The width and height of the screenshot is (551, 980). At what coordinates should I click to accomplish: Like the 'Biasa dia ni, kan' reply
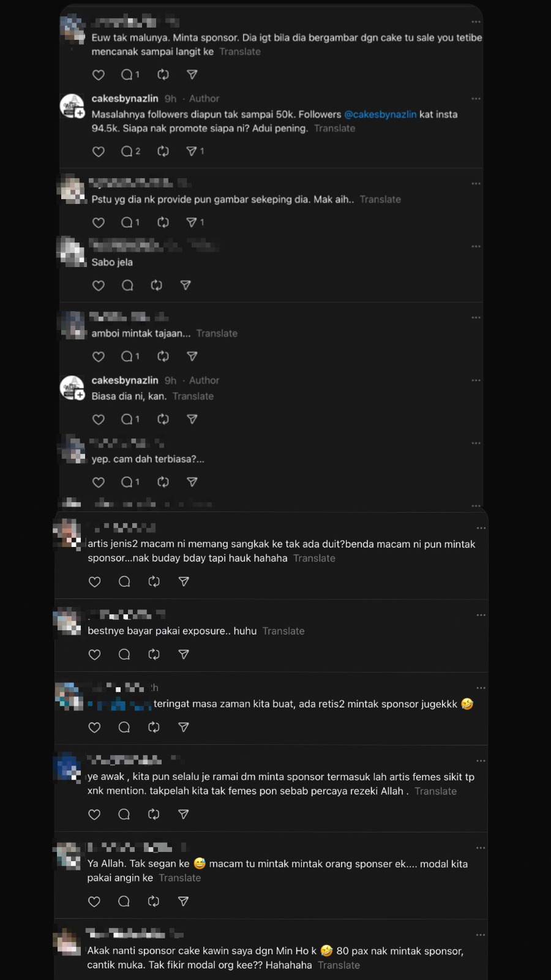tap(98, 420)
